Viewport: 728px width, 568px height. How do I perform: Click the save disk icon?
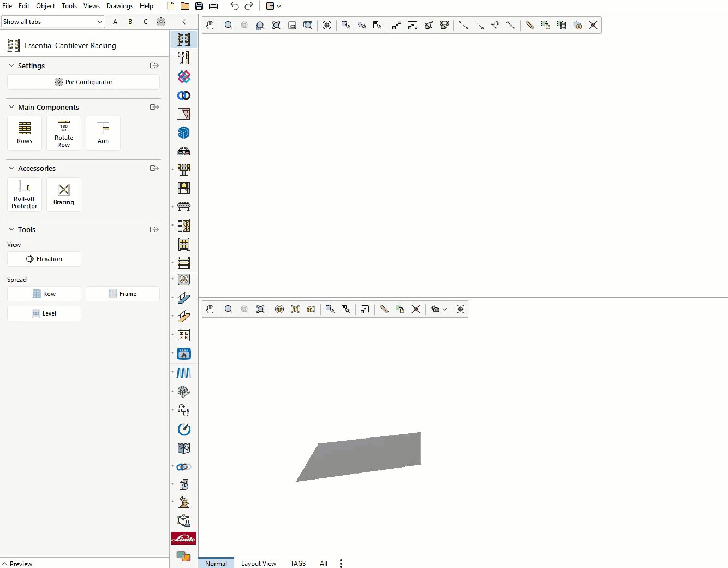(x=199, y=6)
